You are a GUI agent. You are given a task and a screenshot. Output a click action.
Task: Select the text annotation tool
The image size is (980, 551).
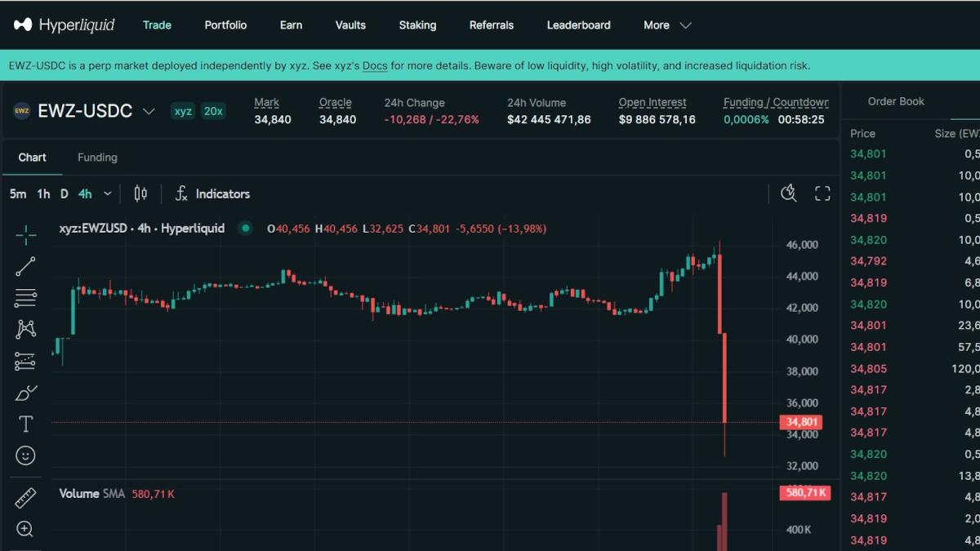point(26,424)
